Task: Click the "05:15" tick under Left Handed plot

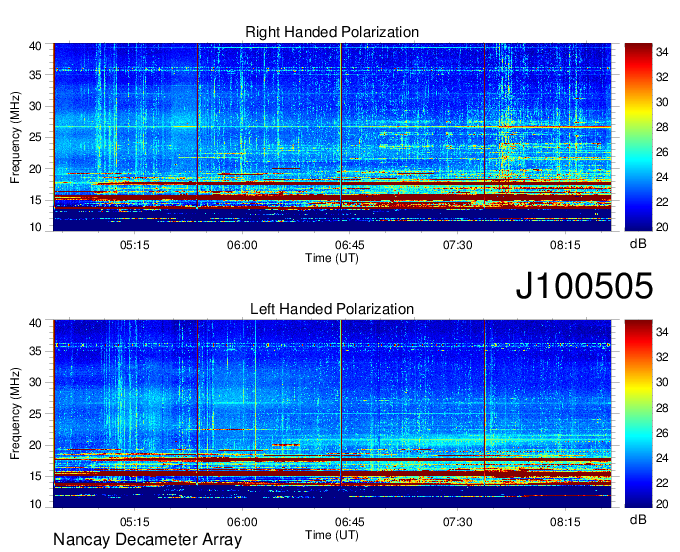Action: pyautogui.click(x=134, y=522)
